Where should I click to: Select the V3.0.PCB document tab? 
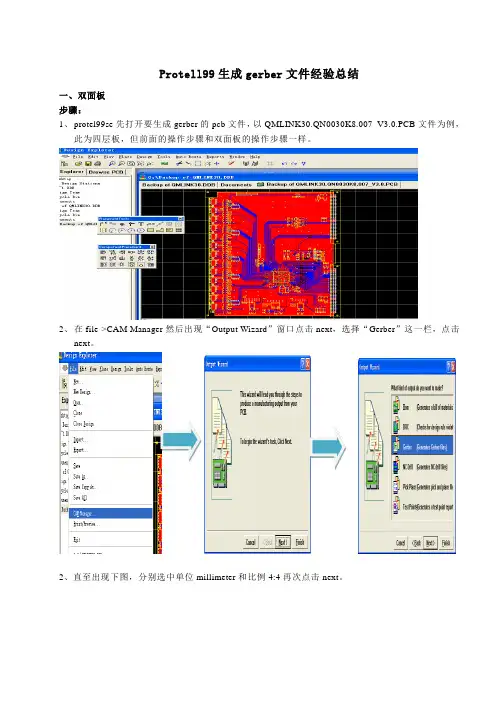coord(329,184)
